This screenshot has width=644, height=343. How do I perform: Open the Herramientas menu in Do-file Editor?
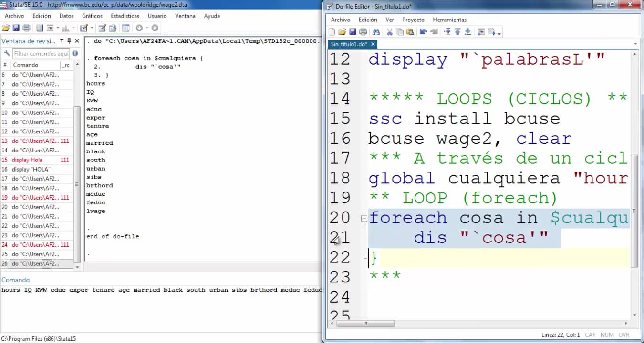(x=449, y=20)
